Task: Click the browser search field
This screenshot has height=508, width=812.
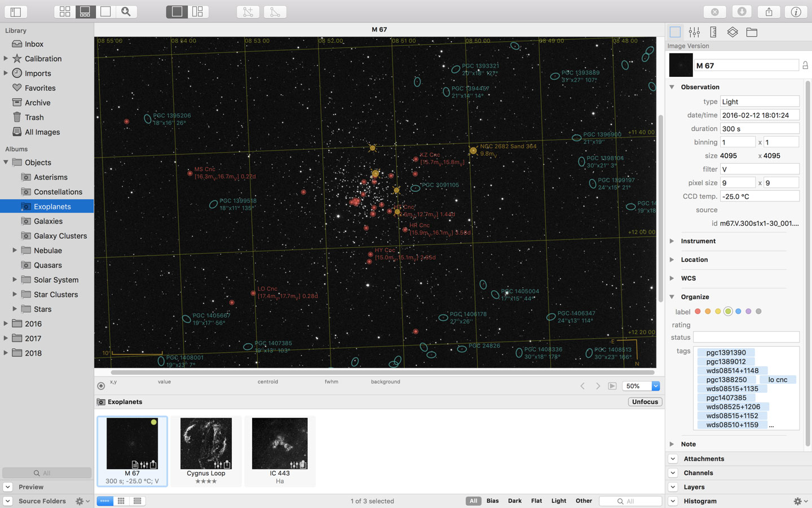Action: [x=630, y=501]
